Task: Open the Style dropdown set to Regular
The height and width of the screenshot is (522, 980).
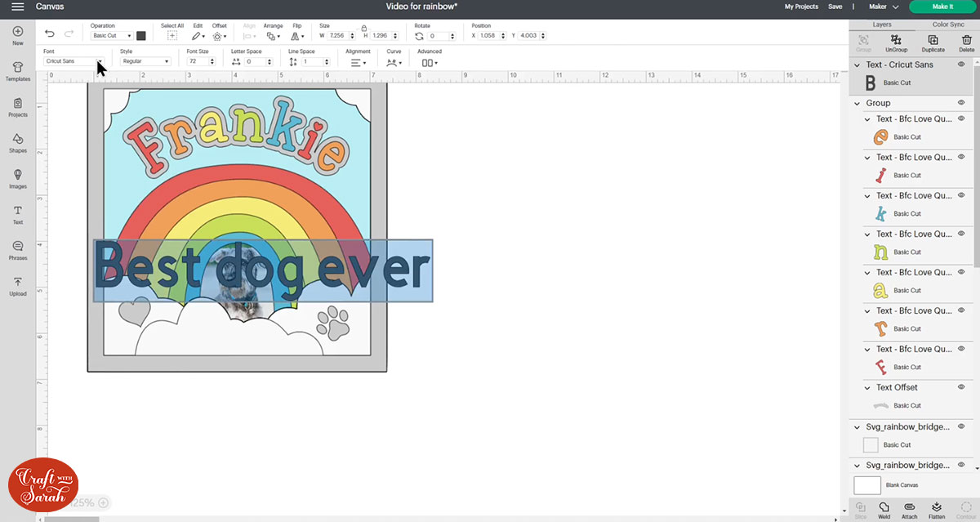Action: click(x=145, y=61)
